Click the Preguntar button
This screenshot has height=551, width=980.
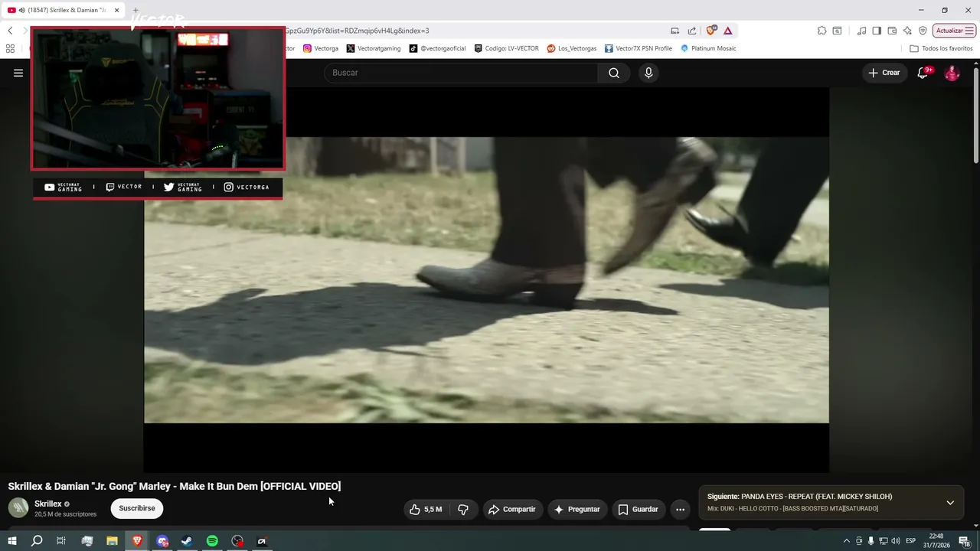[577, 509]
